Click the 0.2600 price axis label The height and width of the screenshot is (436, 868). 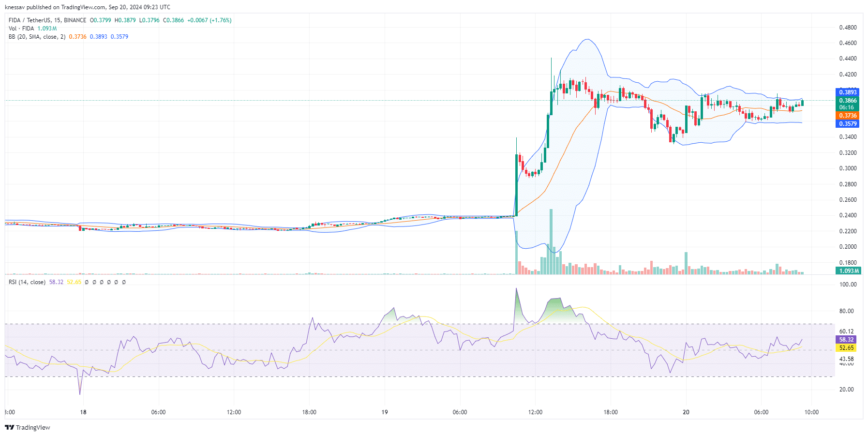(848, 200)
